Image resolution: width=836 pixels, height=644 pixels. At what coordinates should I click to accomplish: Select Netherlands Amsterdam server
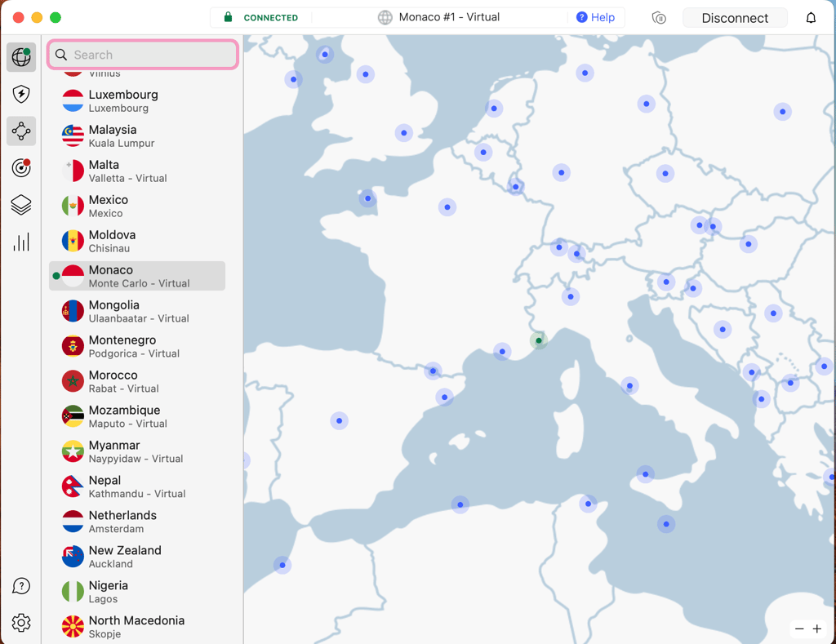(x=137, y=522)
